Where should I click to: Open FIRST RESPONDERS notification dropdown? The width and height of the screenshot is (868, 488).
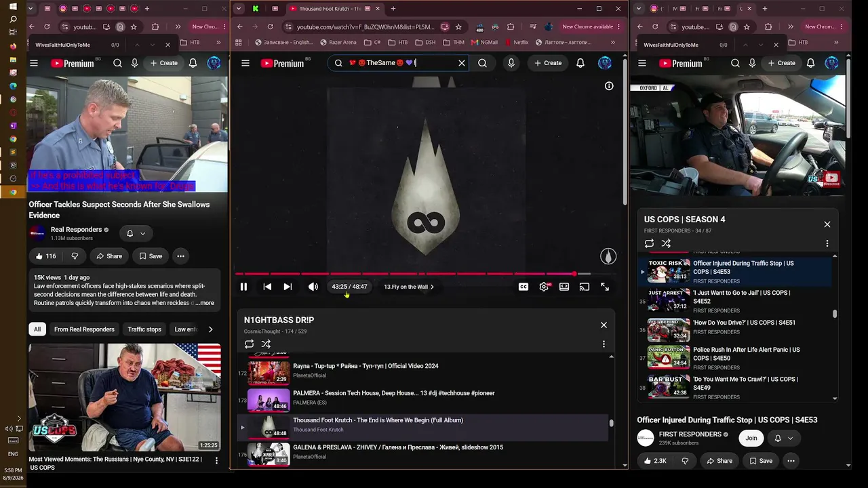tap(784, 438)
